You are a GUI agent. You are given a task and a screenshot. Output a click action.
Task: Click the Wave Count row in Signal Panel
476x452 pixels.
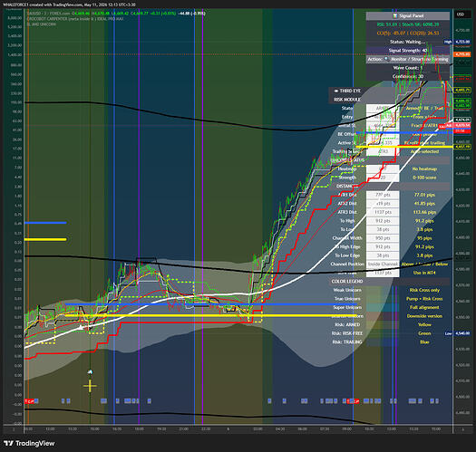pyautogui.click(x=408, y=68)
